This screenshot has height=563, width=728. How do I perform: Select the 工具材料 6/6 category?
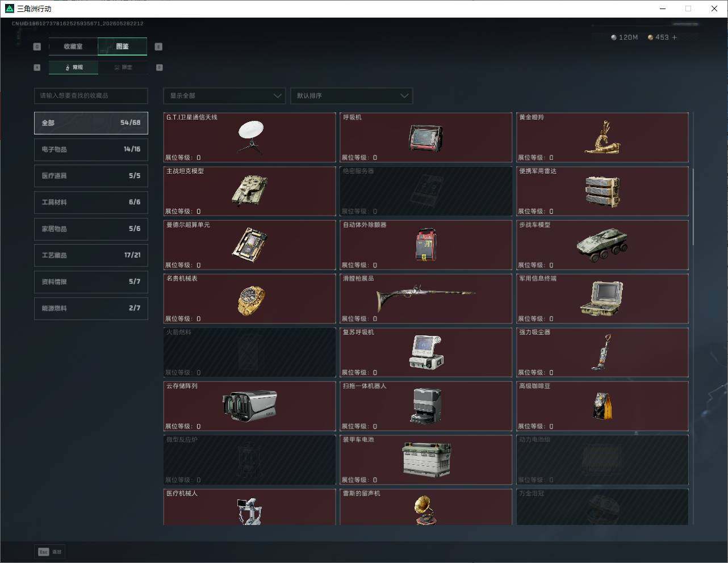(91, 202)
